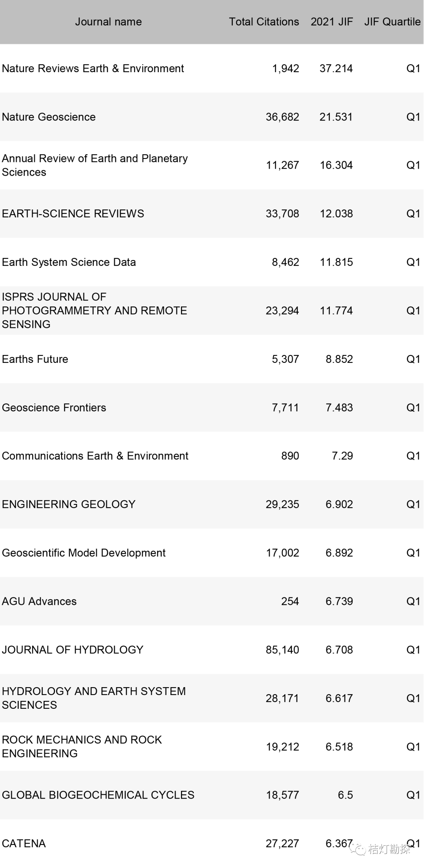424x868 pixels.
Task: Click GLOBAL BIOGEOCHEMICAL CYCLES JIF value 6.5
Action: pyautogui.click(x=345, y=795)
